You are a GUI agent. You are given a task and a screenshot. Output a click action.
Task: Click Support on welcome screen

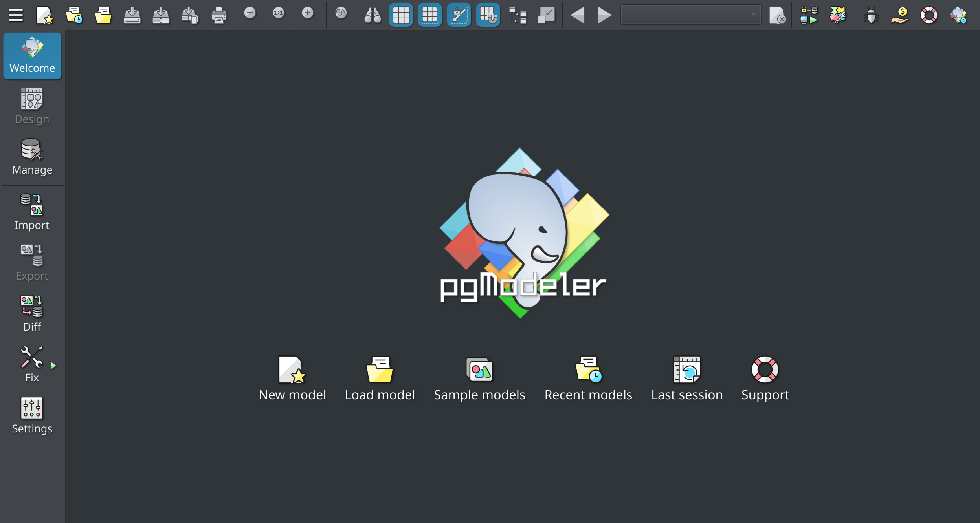point(765,379)
